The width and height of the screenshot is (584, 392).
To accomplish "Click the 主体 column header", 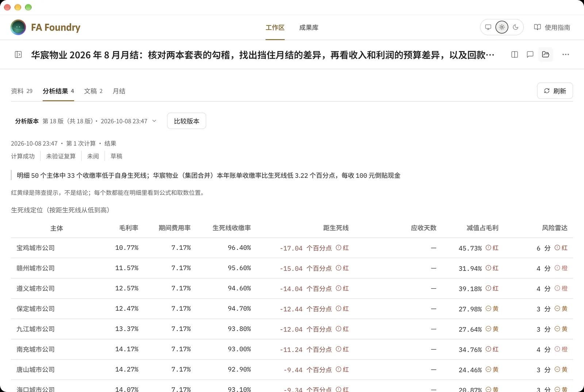I will pos(57,228).
